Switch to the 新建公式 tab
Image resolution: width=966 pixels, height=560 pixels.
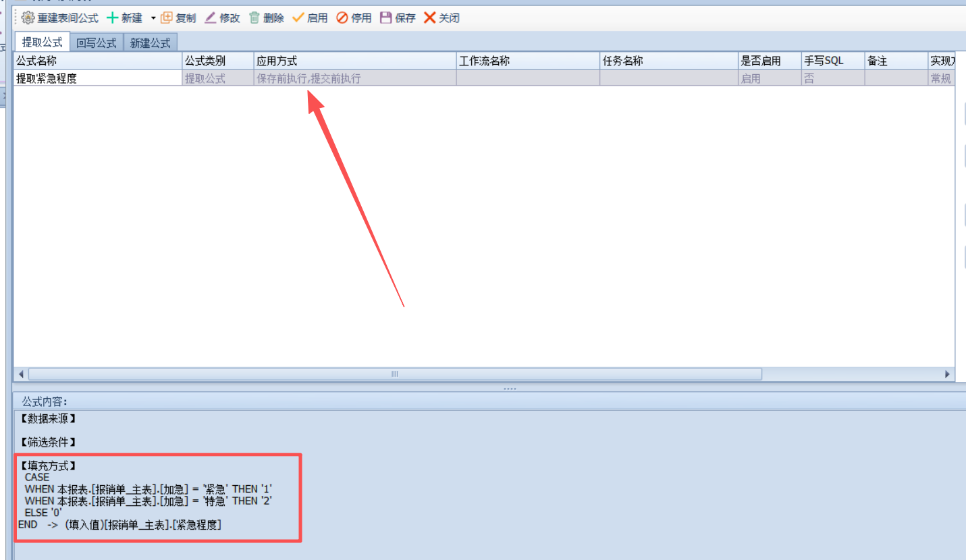click(151, 43)
